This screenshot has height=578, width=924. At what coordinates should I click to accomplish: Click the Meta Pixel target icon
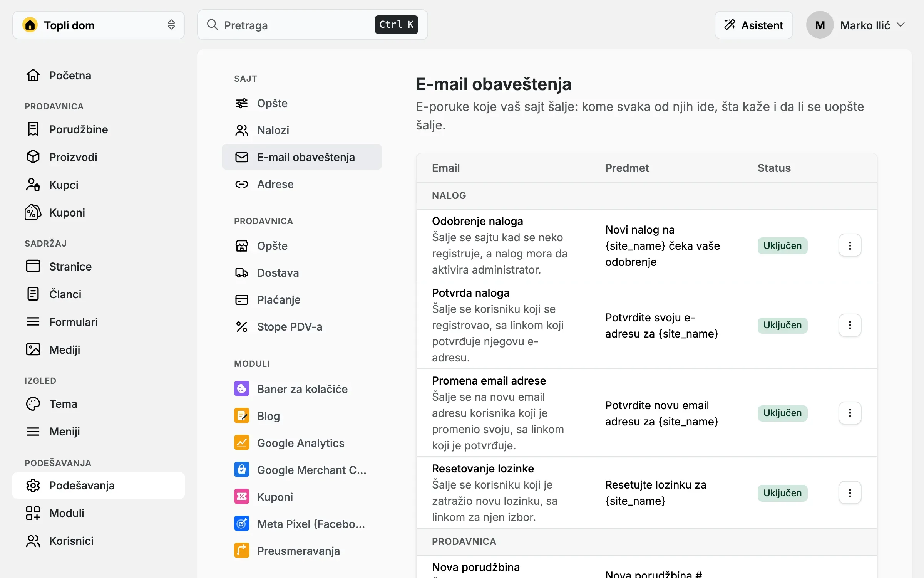[x=242, y=524]
